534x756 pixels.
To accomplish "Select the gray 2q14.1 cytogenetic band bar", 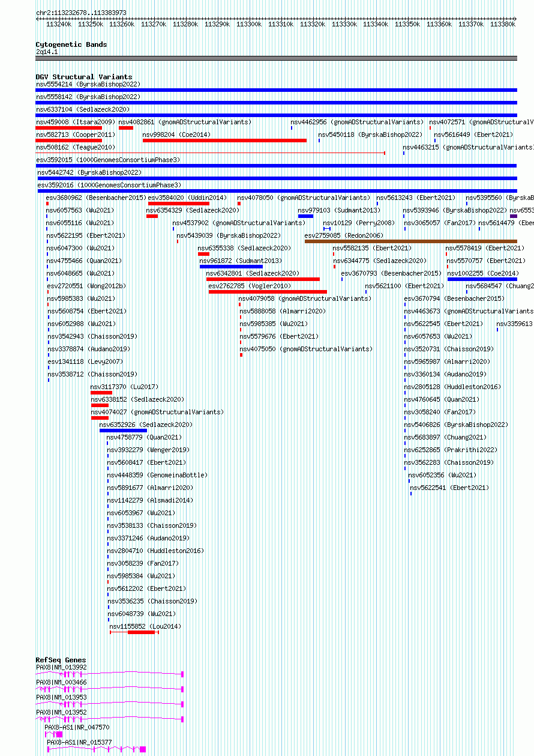I will coord(276,58).
